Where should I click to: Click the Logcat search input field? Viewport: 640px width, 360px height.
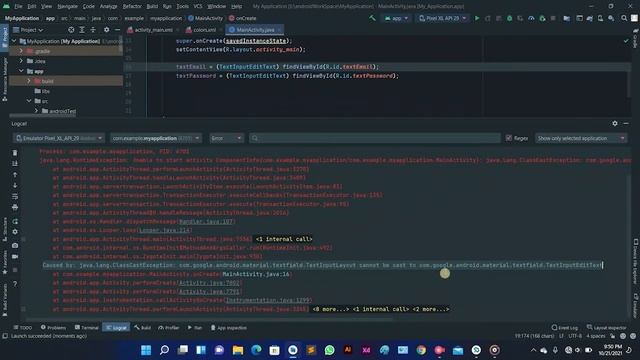click(x=375, y=138)
